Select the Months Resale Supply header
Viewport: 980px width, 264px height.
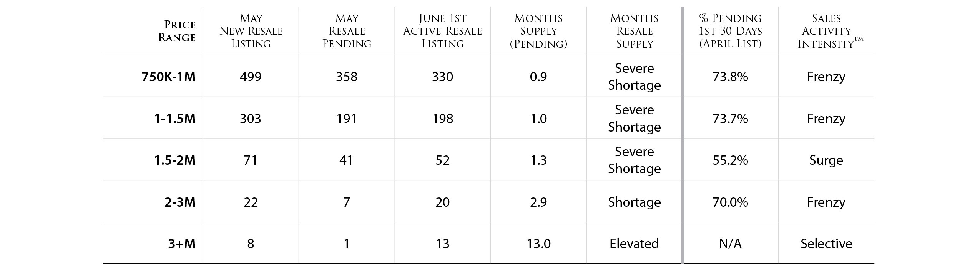pyautogui.click(x=635, y=31)
